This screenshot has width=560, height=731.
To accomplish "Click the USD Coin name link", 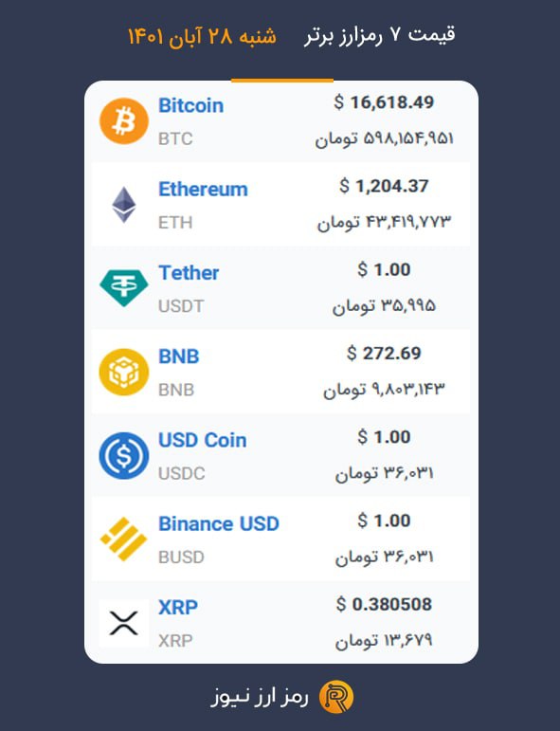I will pos(203,440).
